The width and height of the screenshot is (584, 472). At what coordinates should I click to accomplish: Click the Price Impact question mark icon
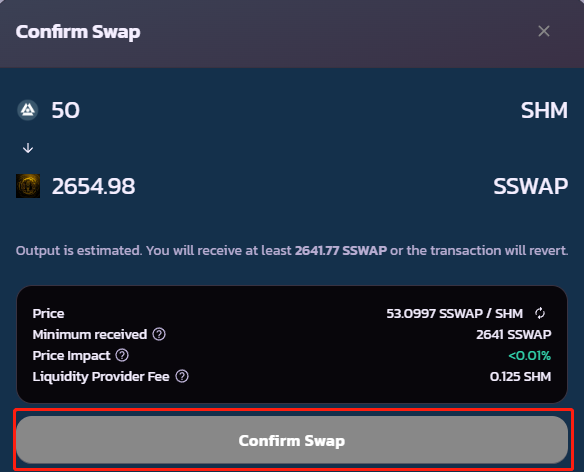pos(122,355)
